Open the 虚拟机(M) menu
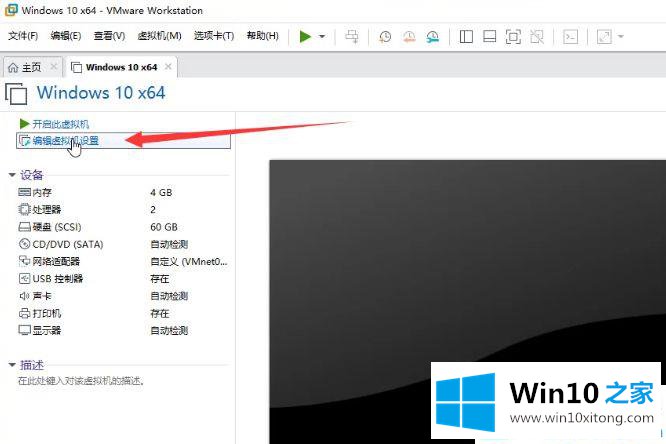This screenshot has height=444, width=666. click(x=159, y=36)
